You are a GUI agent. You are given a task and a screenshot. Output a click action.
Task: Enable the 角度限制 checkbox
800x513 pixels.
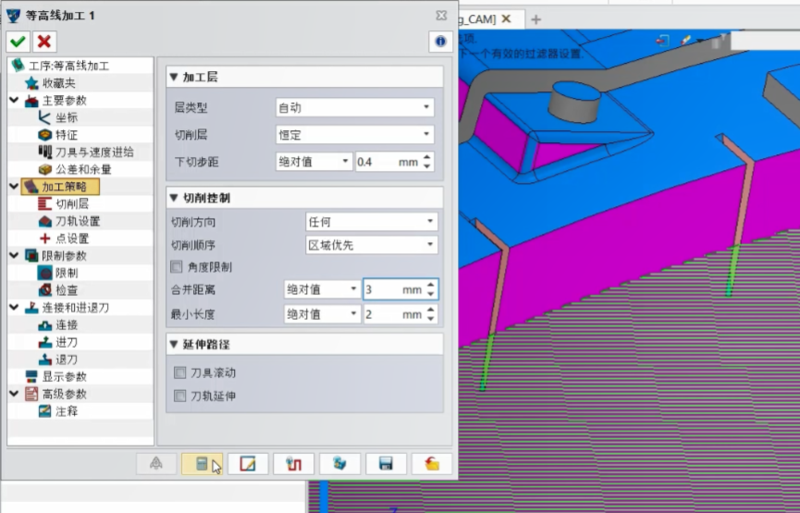(178, 267)
